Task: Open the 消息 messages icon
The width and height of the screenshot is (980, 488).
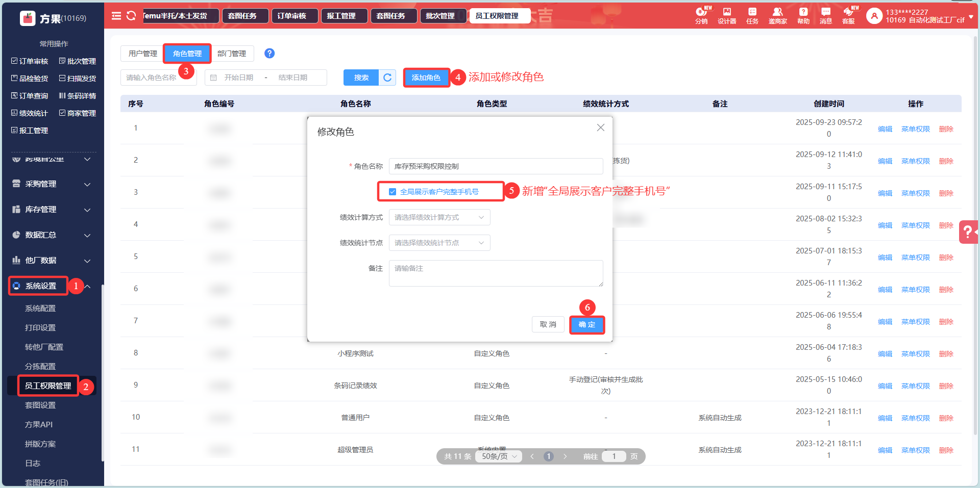Action: click(825, 15)
